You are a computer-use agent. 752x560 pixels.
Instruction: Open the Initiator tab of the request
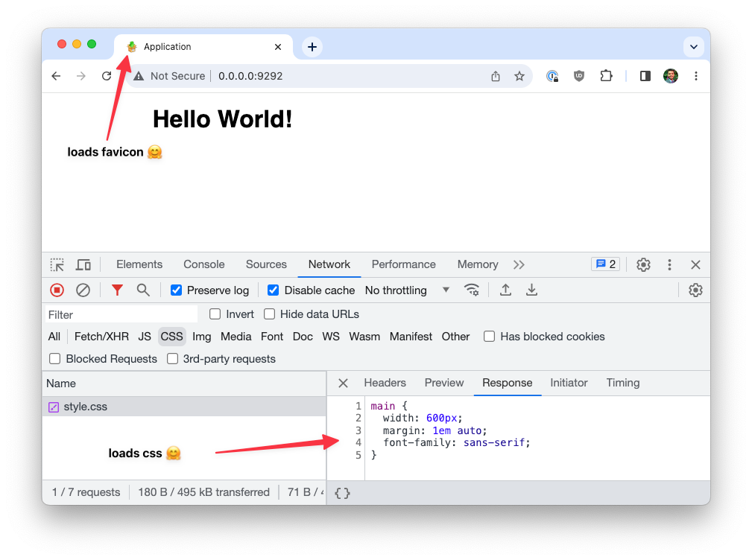pyautogui.click(x=569, y=383)
